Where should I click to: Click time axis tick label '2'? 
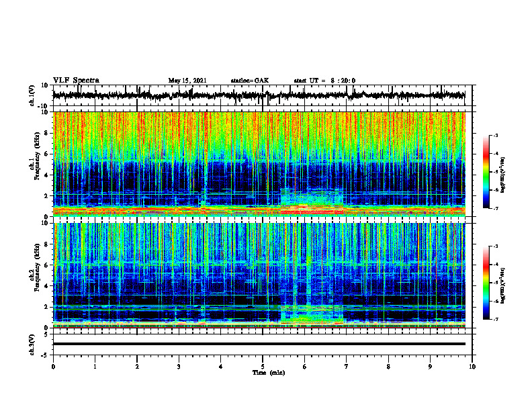tap(137, 367)
